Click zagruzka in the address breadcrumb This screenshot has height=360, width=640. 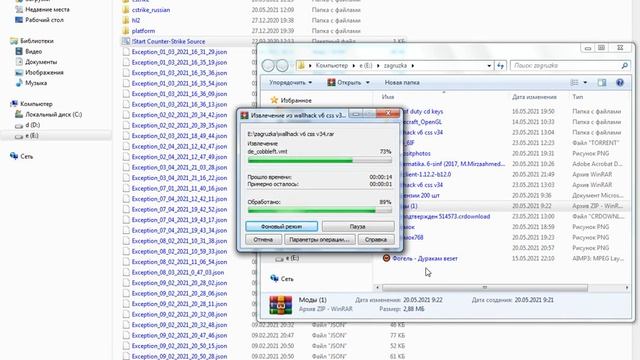[x=395, y=65]
